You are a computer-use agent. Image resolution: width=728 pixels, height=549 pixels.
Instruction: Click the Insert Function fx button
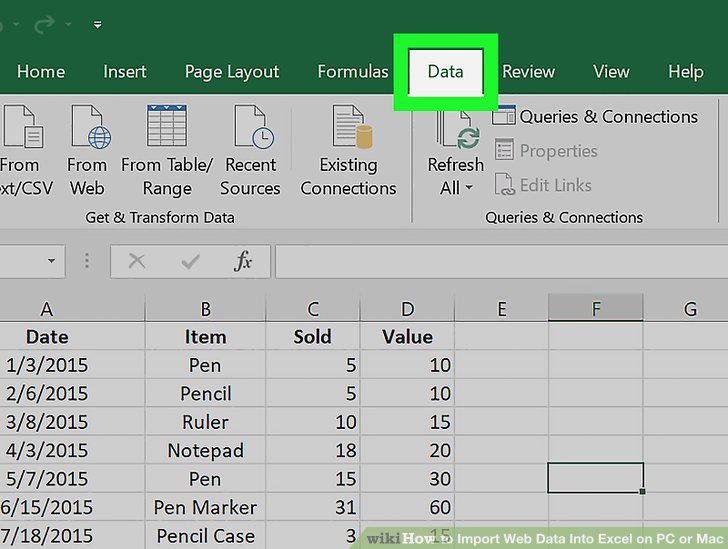pyautogui.click(x=243, y=261)
